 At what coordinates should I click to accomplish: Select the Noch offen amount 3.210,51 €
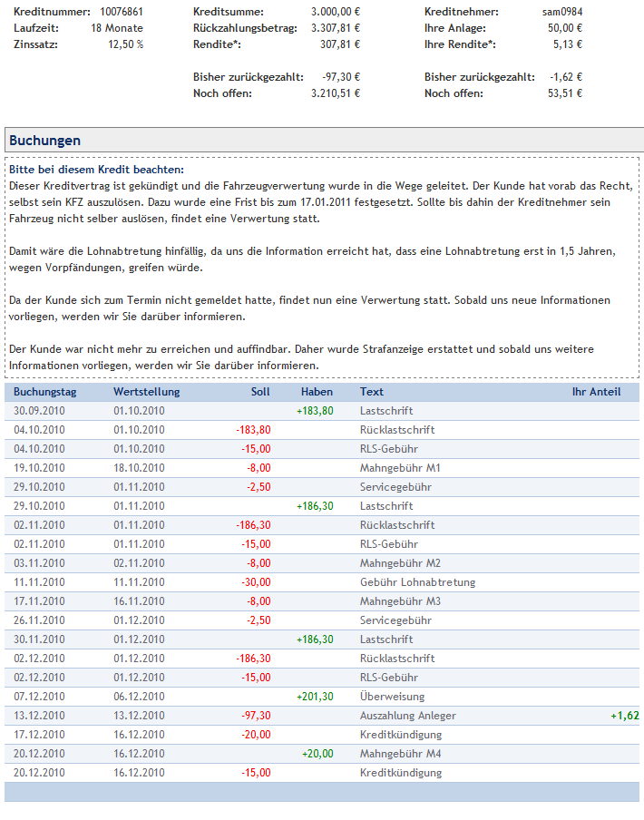pos(335,93)
